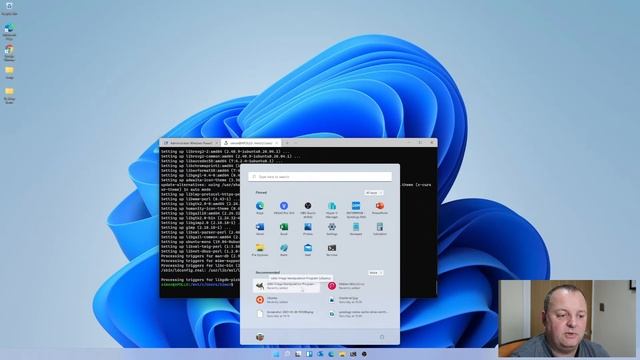Open Word from pinned apps

coord(260,229)
